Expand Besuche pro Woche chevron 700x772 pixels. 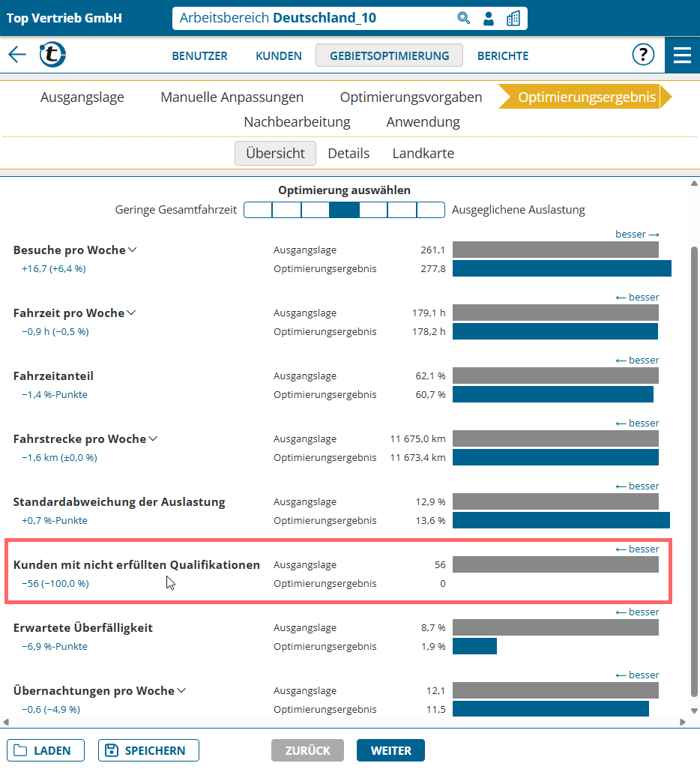(133, 250)
